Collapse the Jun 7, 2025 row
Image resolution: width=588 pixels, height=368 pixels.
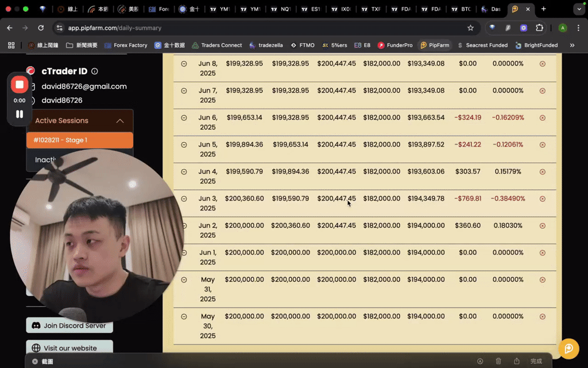[184, 91]
